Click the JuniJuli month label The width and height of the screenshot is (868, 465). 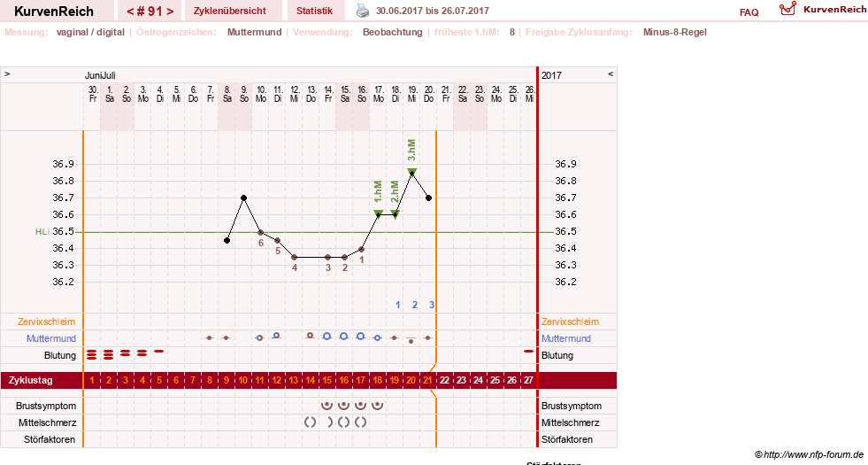pyautogui.click(x=100, y=75)
